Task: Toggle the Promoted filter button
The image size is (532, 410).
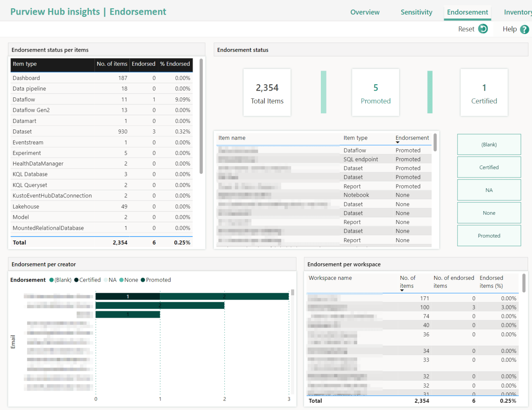Action: point(489,236)
